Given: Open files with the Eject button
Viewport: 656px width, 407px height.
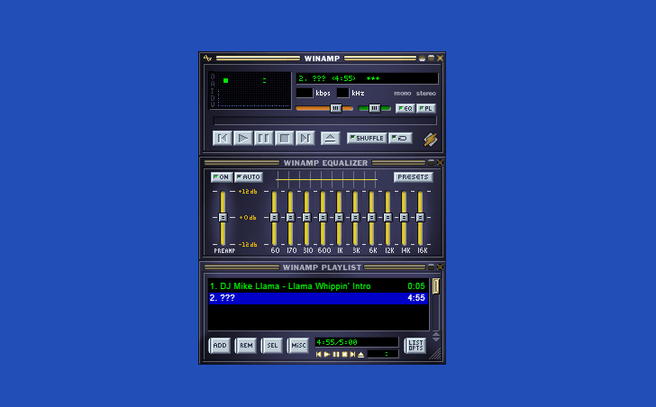Looking at the screenshot, I should click(x=330, y=138).
